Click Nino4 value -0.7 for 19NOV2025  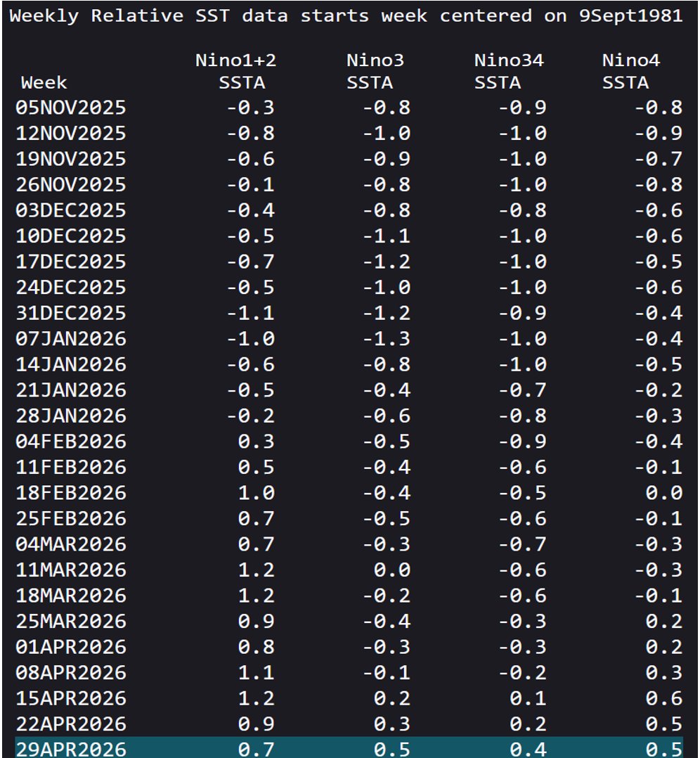(x=659, y=159)
